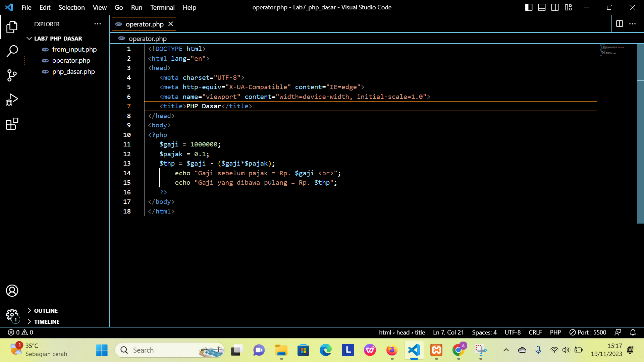Click the Explorer more actions ellipsis
644x362 pixels.
click(x=98, y=24)
